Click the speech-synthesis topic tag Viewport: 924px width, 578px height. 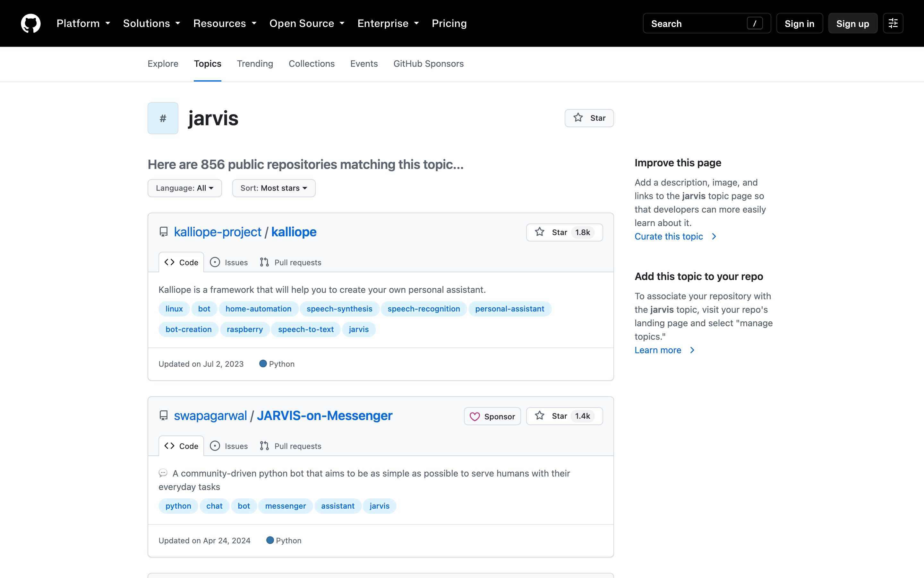(339, 309)
